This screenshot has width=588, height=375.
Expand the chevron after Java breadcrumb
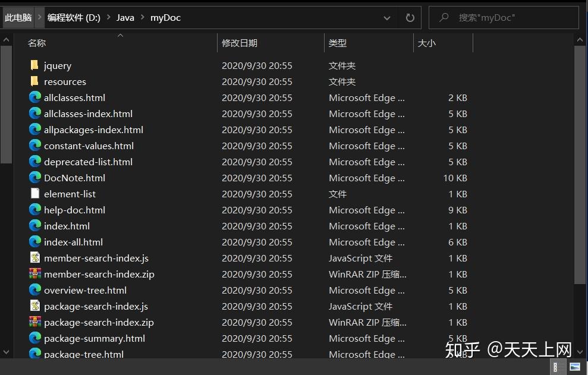click(x=143, y=17)
